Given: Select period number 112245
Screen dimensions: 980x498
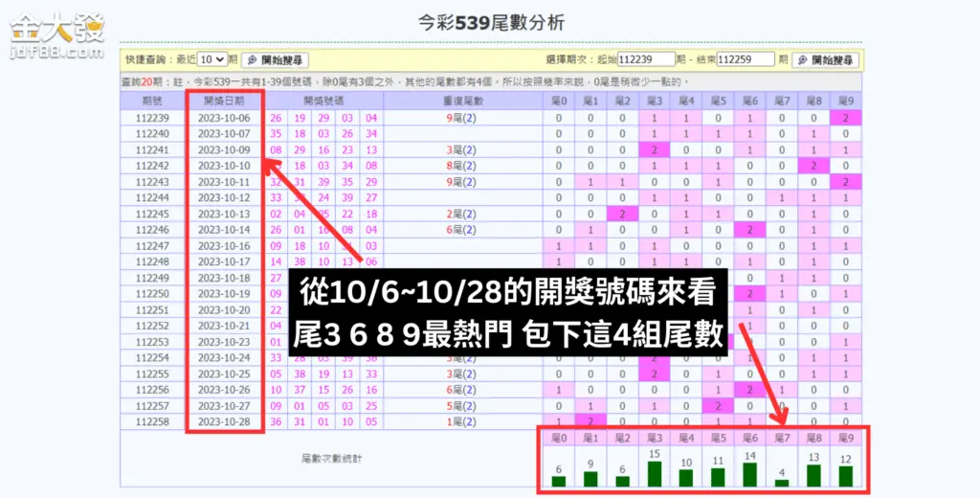Looking at the screenshot, I should coord(152,214).
